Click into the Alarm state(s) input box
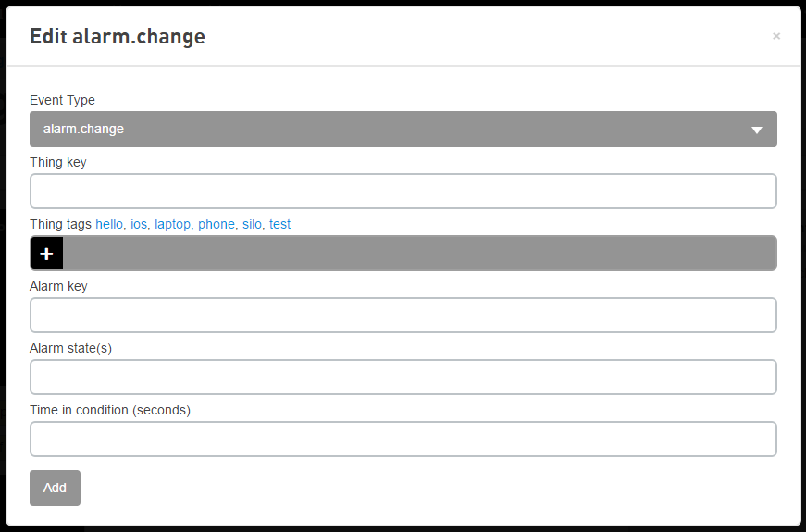Viewport: 806px width, 532px height. [403, 377]
